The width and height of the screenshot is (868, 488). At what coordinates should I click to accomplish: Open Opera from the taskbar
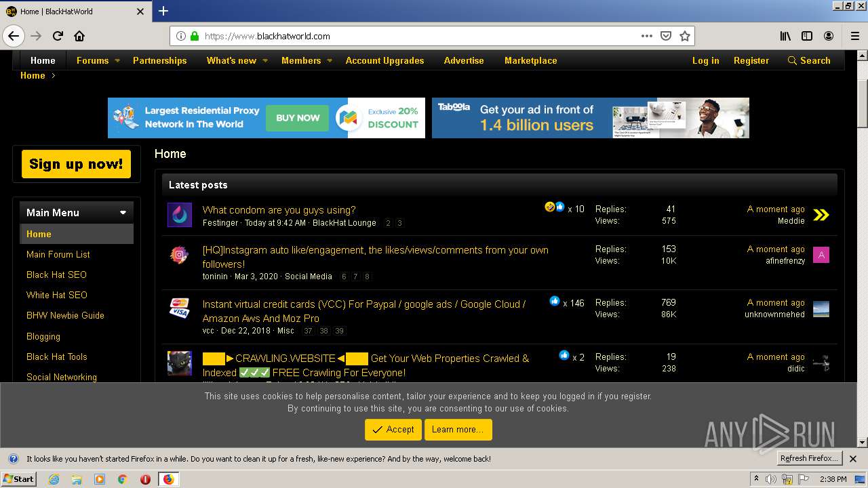click(x=145, y=479)
